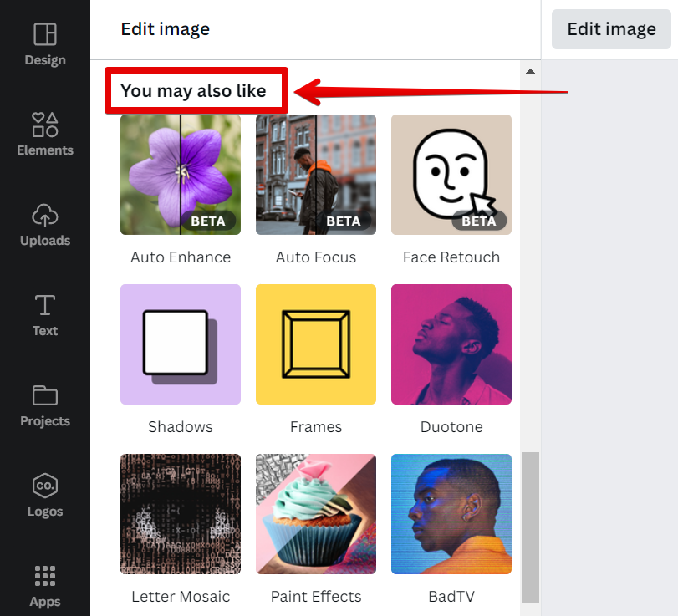Open the Face Retouch tool

click(x=451, y=175)
